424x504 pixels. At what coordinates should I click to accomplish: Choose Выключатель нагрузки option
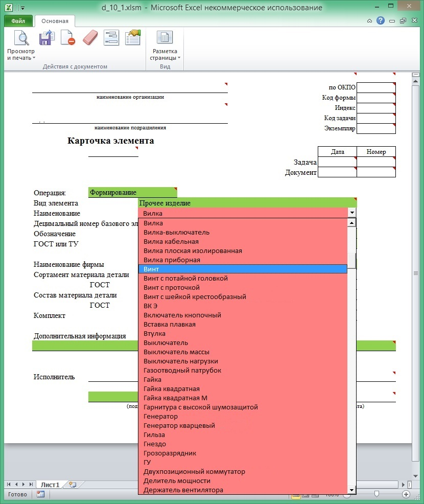pyautogui.click(x=243, y=361)
